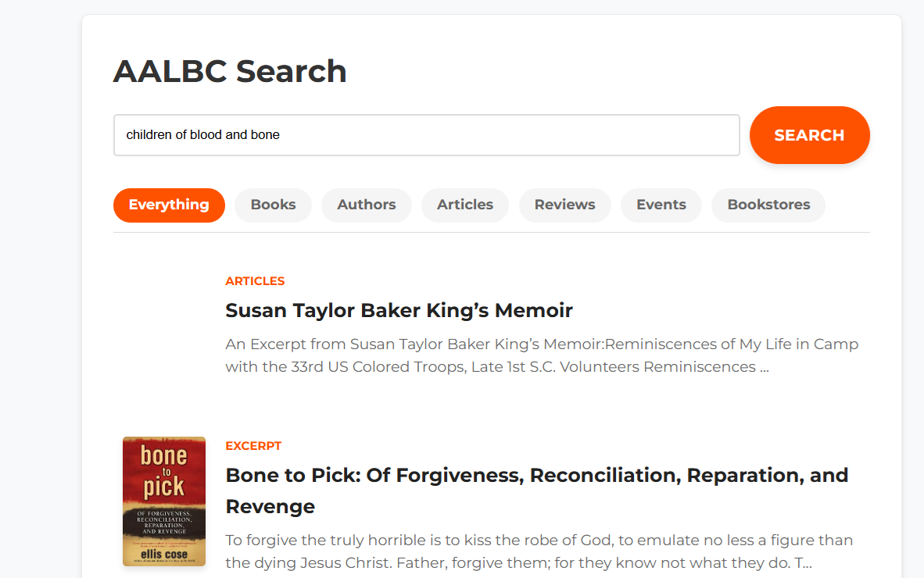The image size is (924, 578).
Task: Click the EXCERPT category label
Action: click(x=253, y=446)
